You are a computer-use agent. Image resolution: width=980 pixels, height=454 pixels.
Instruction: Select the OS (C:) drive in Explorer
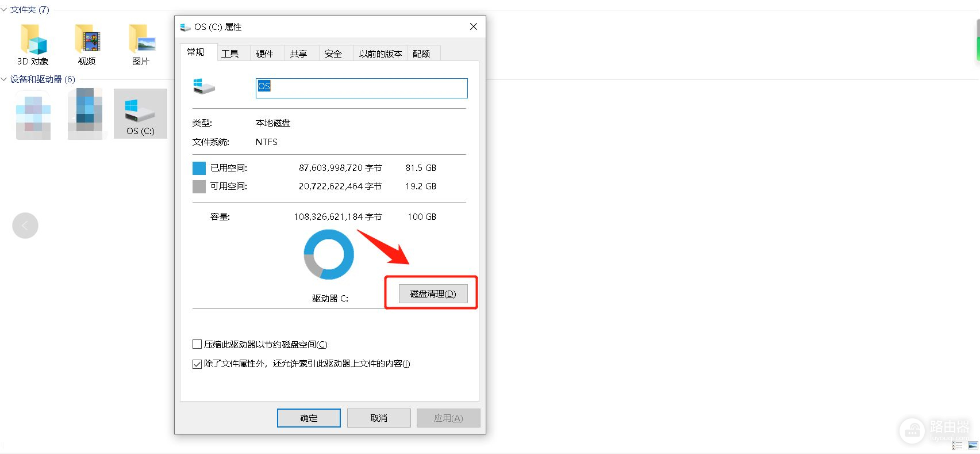140,113
